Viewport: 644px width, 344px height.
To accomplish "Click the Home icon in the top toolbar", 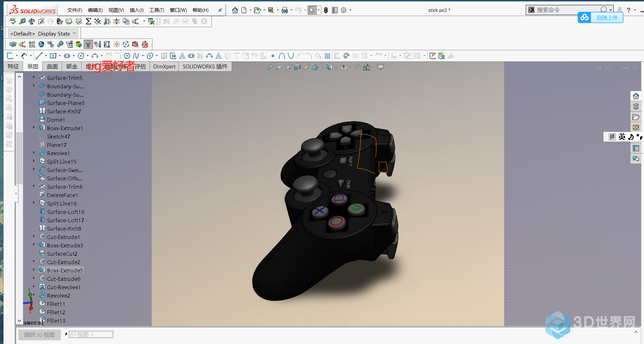I will click(x=235, y=10).
